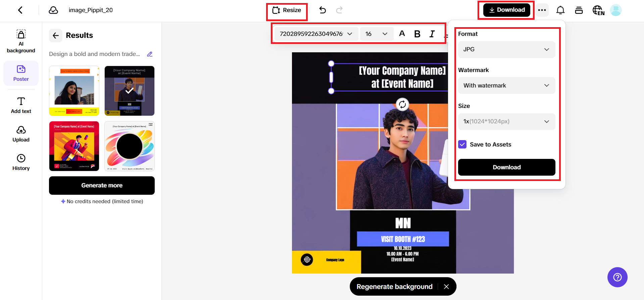
Task: Click the three-dot more options icon
Action: coord(542,10)
